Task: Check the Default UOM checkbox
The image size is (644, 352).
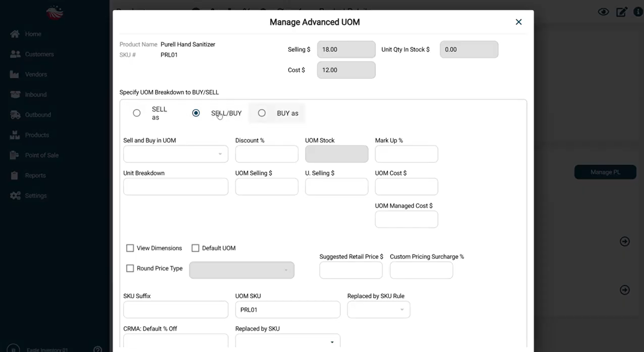Action: pos(196,248)
